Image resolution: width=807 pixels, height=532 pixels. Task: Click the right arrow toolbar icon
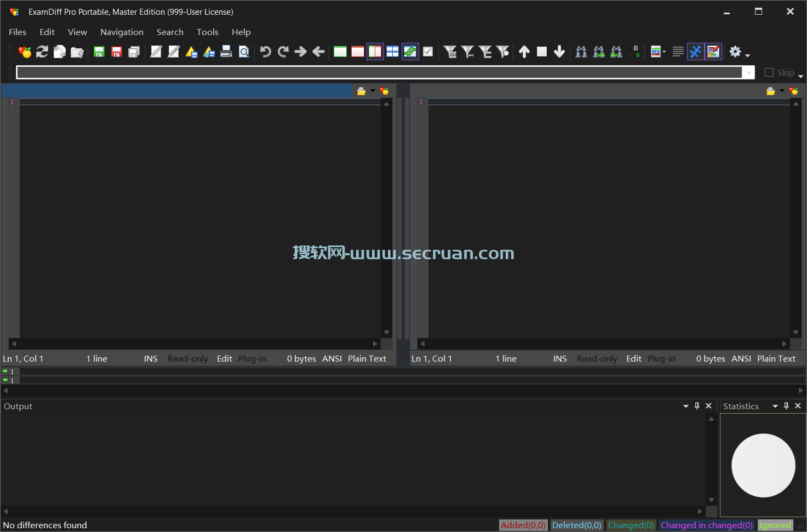click(301, 52)
